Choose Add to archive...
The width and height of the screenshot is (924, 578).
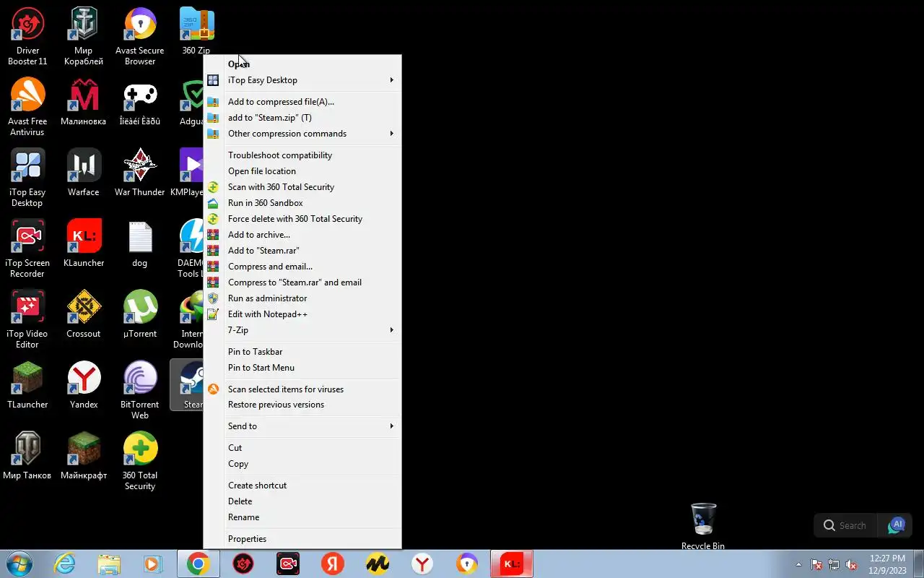[x=302, y=235]
